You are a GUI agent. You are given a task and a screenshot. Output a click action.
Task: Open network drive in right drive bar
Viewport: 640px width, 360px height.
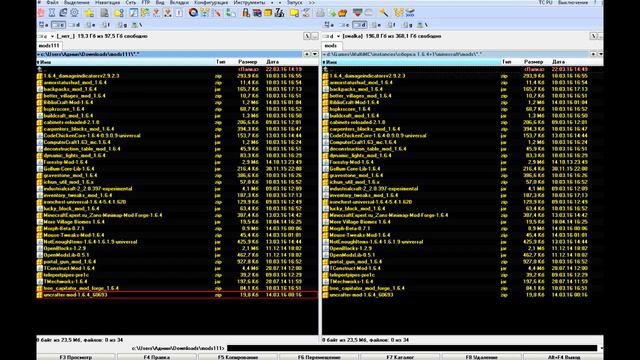click(x=422, y=25)
